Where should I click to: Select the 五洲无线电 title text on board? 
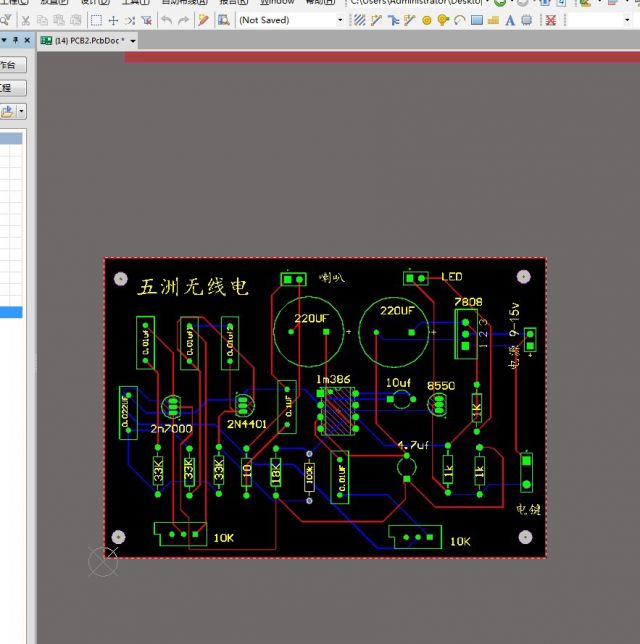coord(193,287)
